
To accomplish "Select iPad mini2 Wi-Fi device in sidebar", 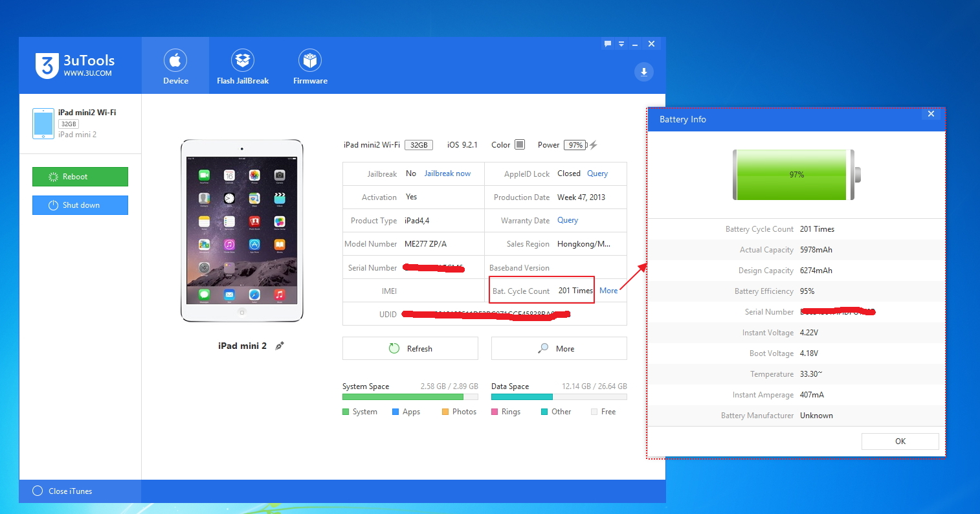I will pos(80,123).
